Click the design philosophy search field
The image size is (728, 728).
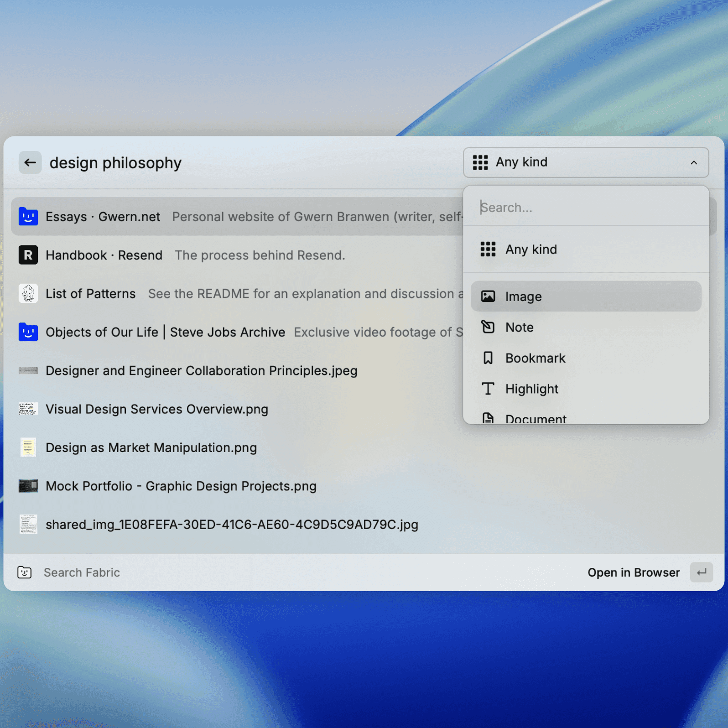tap(116, 163)
